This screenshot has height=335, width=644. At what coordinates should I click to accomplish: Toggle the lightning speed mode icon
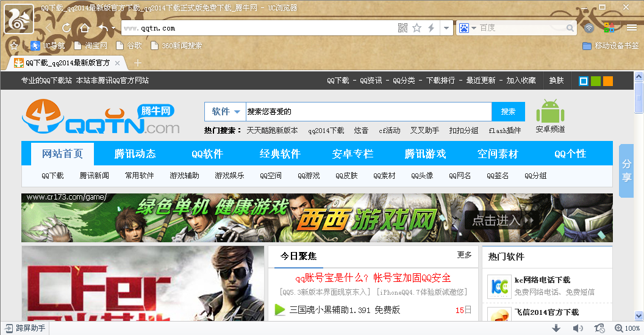click(x=431, y=28)
